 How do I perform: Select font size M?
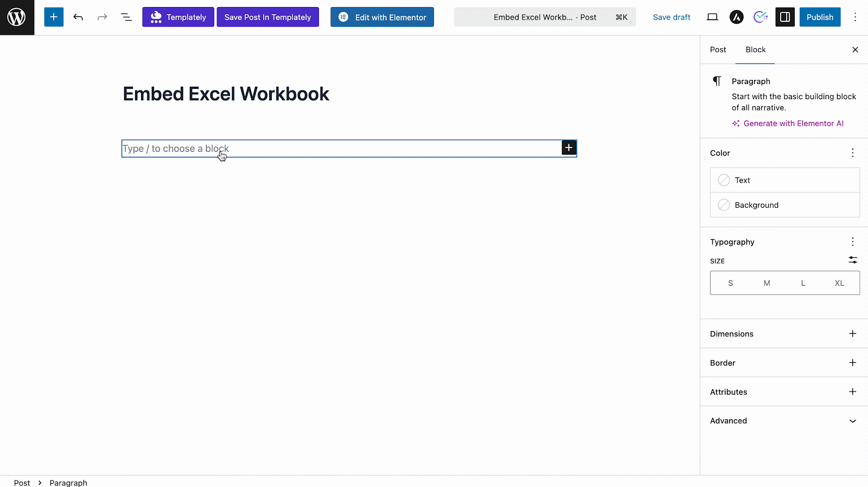coord(767,283)
